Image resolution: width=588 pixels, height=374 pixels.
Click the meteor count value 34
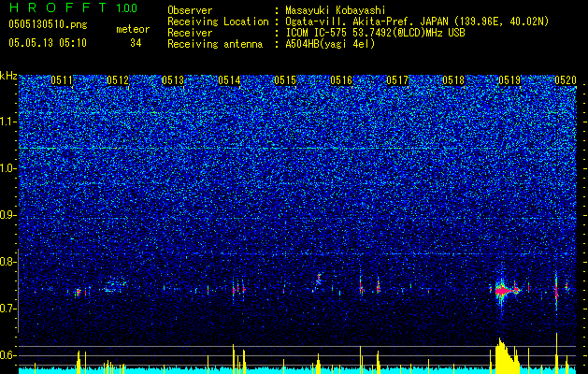coord(136,43)
